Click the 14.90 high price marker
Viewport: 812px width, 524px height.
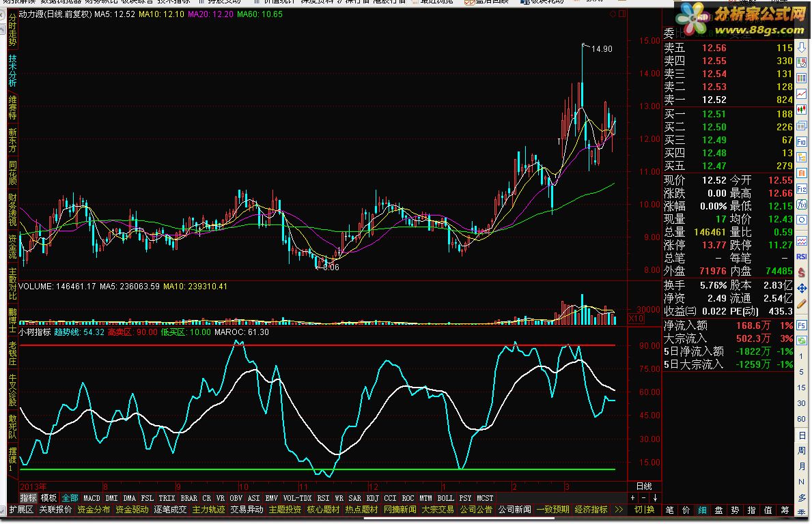(602, 48)
